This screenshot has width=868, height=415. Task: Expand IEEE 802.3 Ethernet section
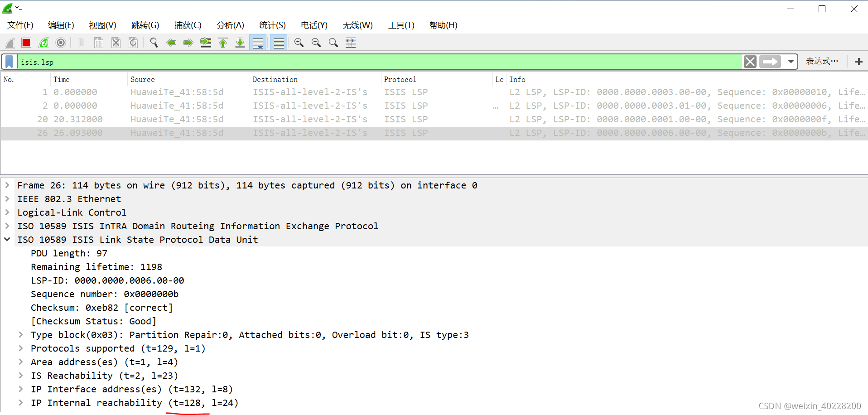pos(7,199)
